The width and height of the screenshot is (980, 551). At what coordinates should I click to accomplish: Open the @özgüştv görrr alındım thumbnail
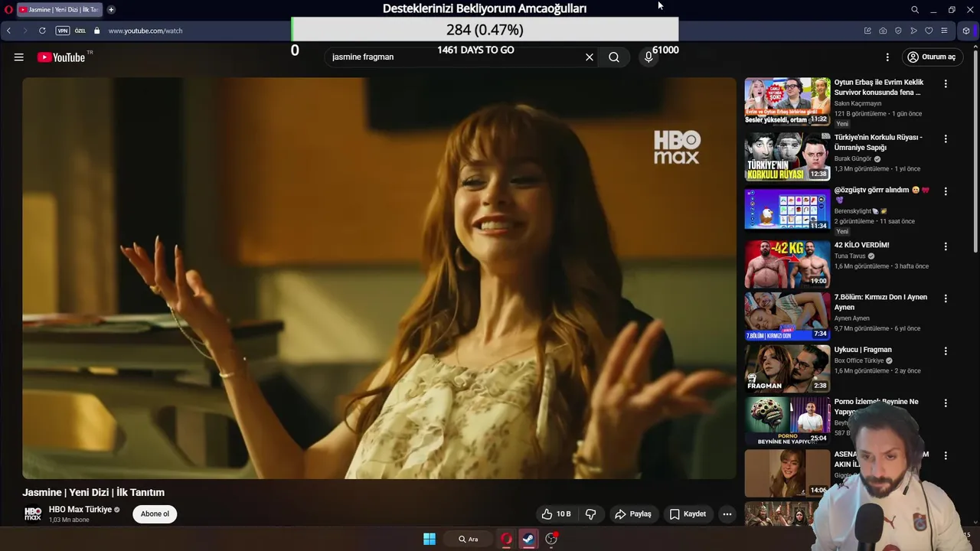point(788,209)
